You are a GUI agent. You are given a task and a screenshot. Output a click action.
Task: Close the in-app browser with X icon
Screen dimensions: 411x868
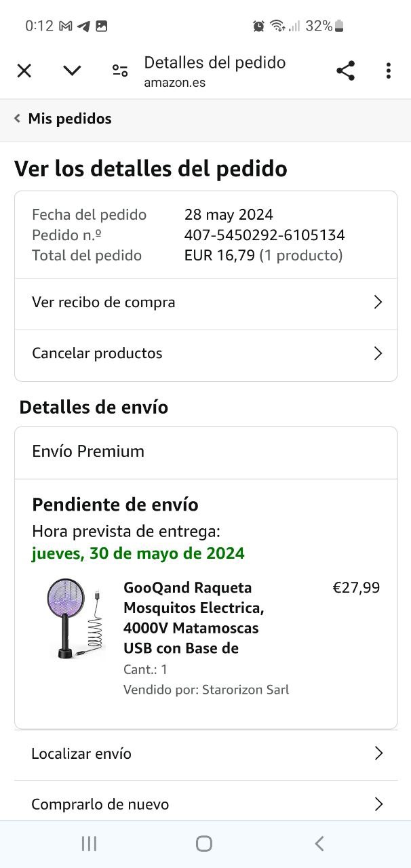coord(24,71)
